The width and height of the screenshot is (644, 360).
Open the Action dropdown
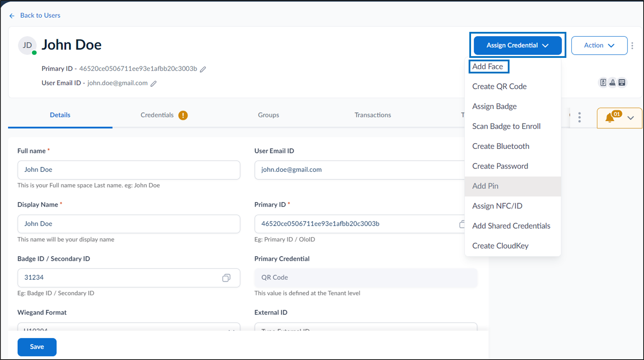coord(599,45)
